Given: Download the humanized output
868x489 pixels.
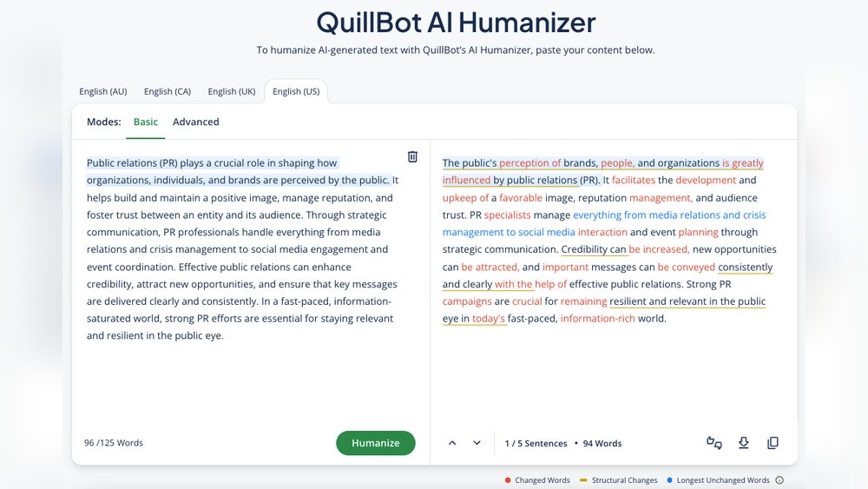Looking at the screenshot, I should click(744, 443).
